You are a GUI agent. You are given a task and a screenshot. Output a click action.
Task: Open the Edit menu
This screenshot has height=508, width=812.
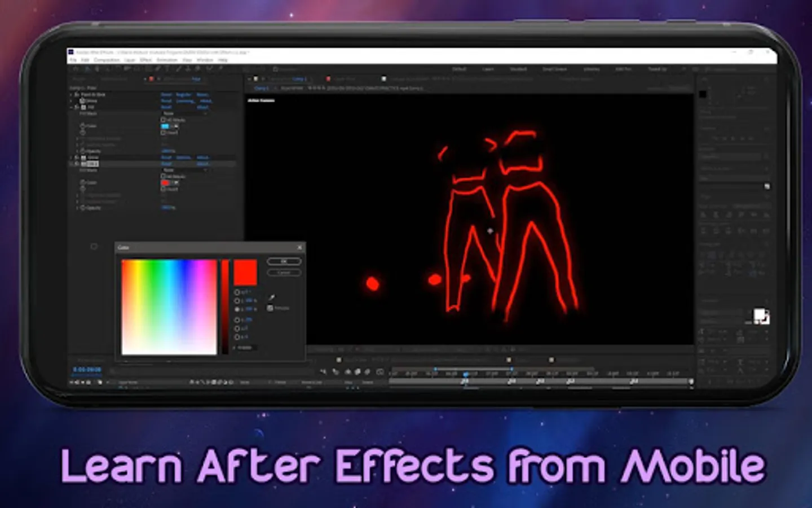tap(85, 60)
